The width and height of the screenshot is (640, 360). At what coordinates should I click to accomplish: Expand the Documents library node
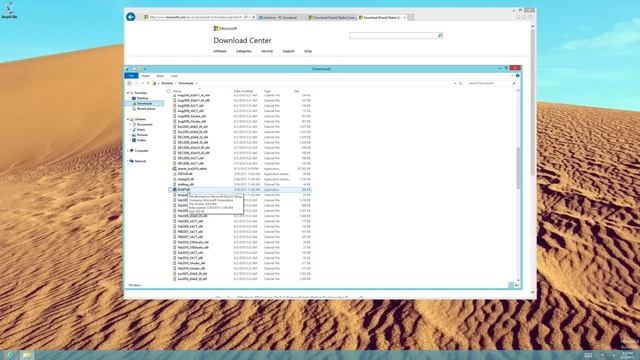(131, 124)
